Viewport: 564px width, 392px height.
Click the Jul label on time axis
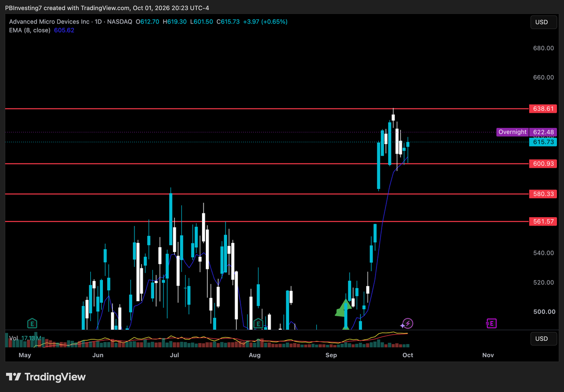point(174,355)
